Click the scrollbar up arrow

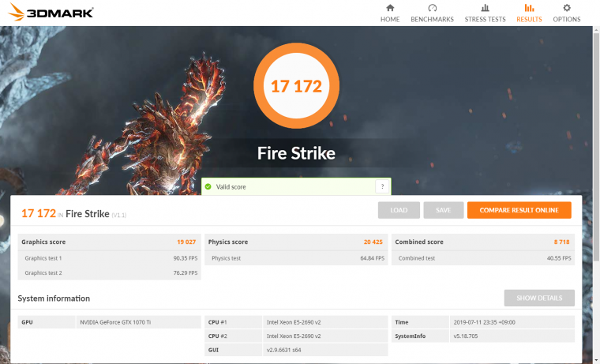[x=596, y=29]
